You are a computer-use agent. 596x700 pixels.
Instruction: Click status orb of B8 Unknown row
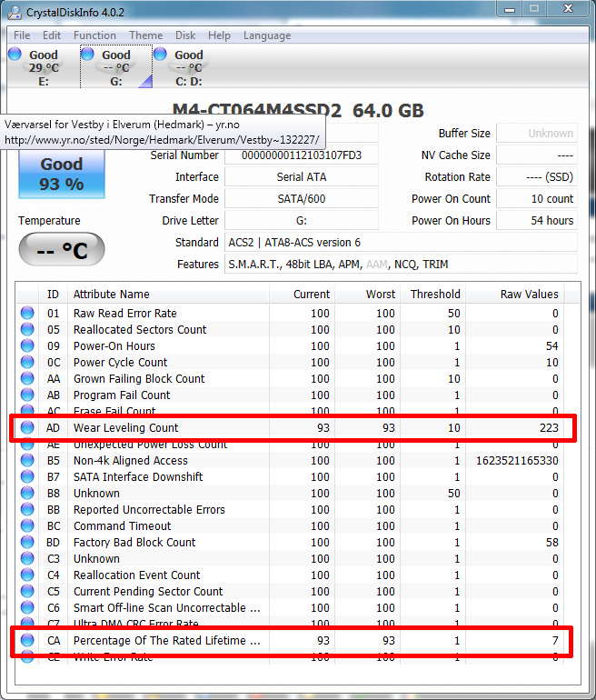[x=27, y=493]
